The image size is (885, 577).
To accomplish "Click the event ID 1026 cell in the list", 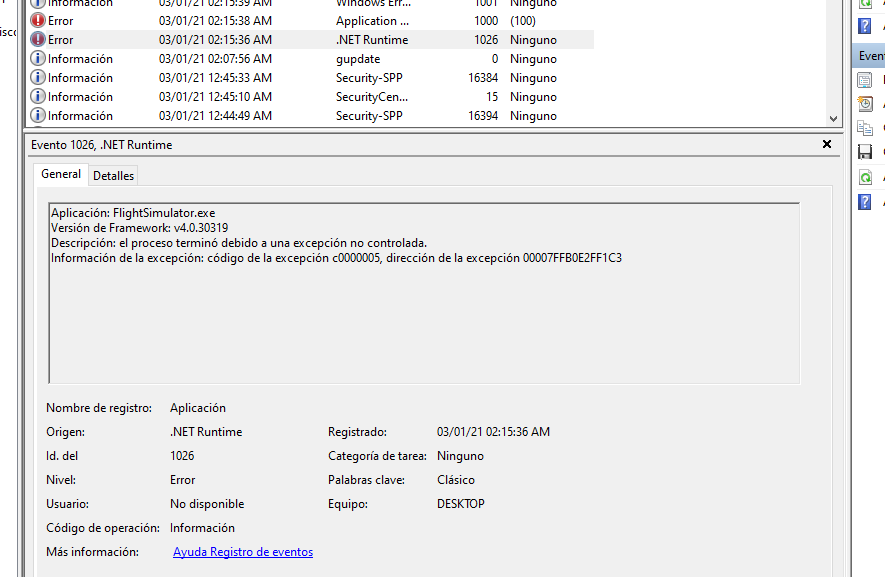I will 486,40.
